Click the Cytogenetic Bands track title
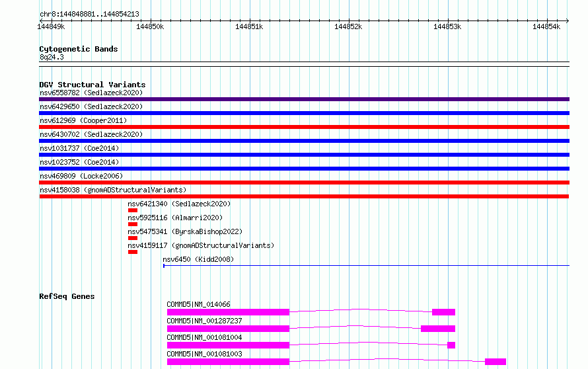Image resolution: width=588 pixels, height=369 pixels. [x=79, y=49]
